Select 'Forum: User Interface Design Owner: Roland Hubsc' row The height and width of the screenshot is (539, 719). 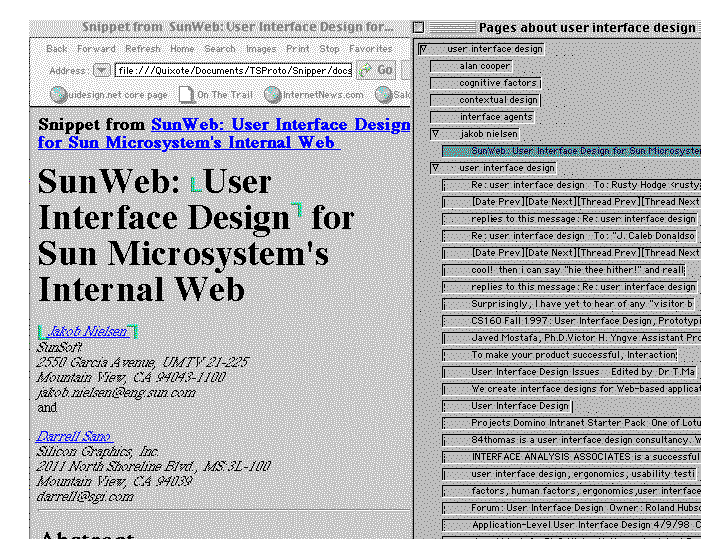coord(571,507)
